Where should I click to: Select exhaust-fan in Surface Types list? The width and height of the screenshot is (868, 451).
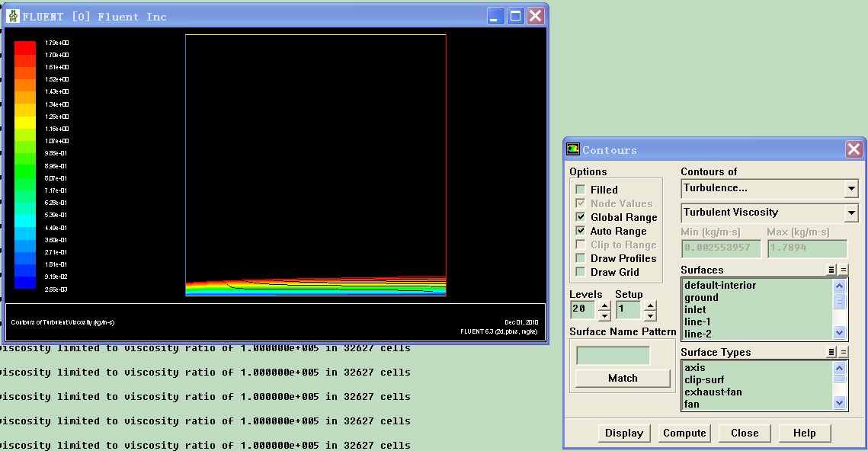[x=713, y=392]
